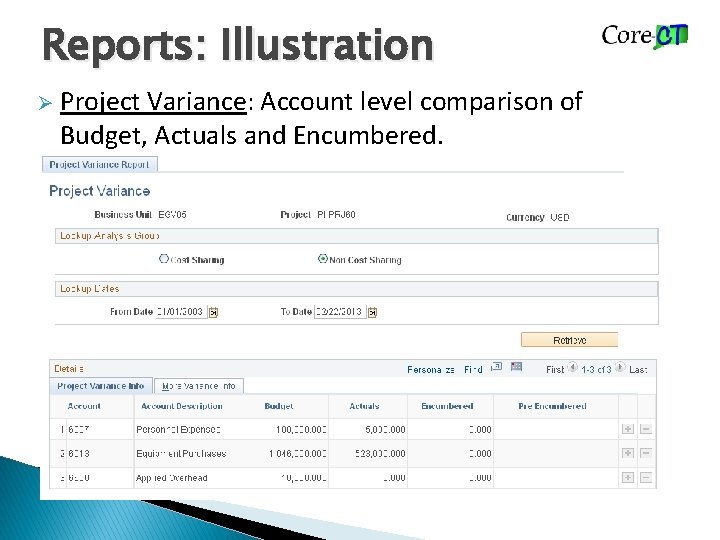
Task: Click the Business Unit value
Action: [x=172, y=214]
